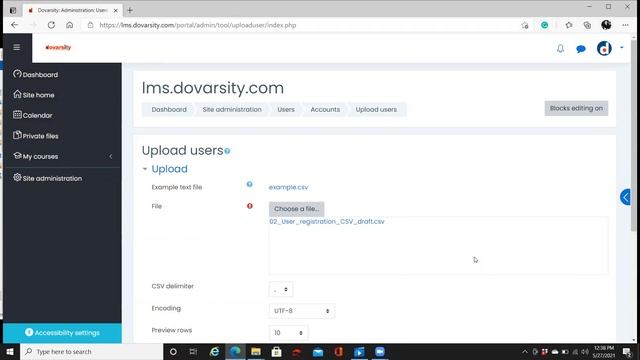Collapse My courses chevron arrow

[111, 156]
